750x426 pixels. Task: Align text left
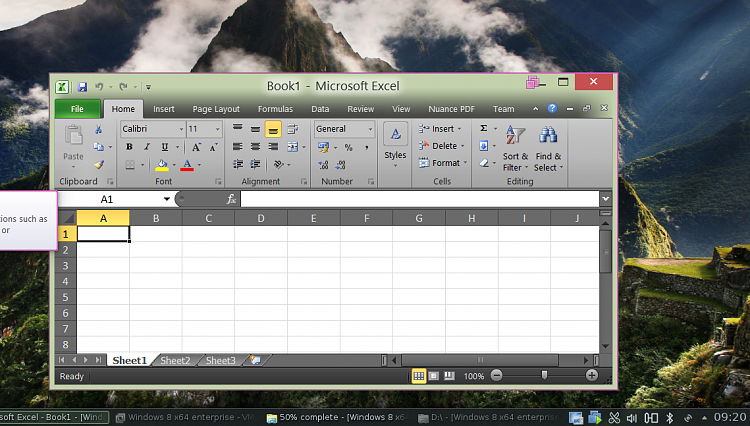click(238, 147)
